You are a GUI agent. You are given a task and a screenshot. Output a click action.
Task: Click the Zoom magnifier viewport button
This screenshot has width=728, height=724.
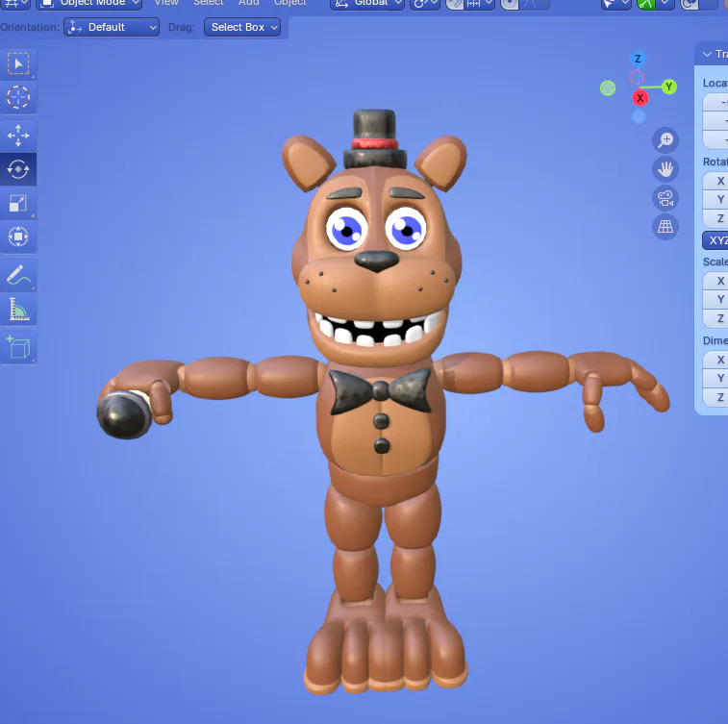(x=665, y=140)
